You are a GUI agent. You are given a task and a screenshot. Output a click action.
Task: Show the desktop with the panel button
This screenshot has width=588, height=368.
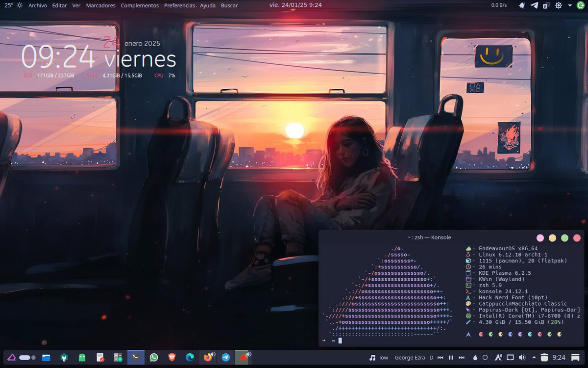tap(575, 358)
